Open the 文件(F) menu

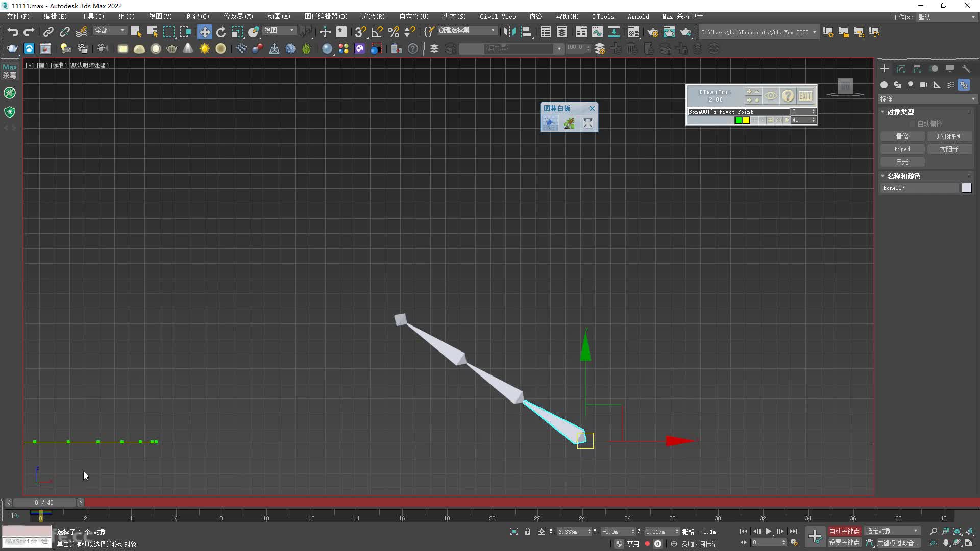pos(18,17)
